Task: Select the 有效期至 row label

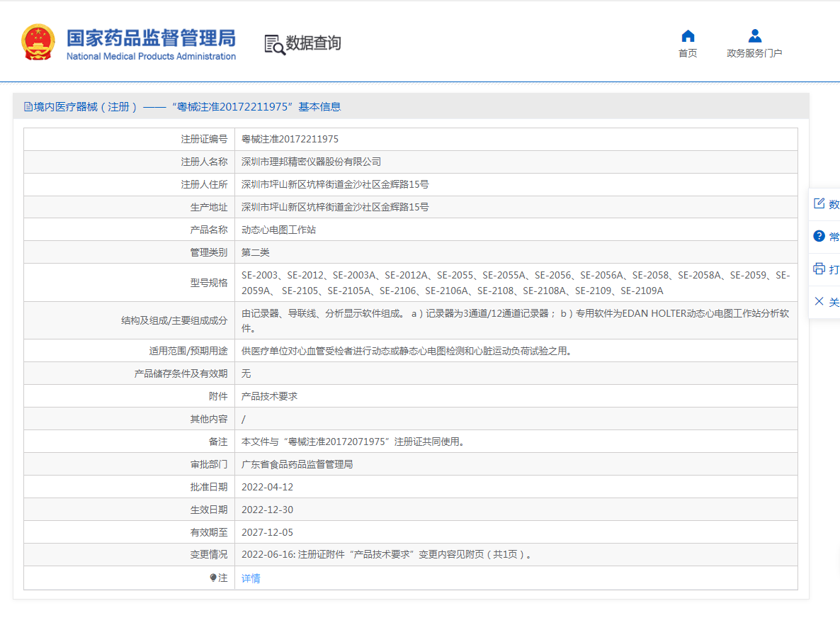Action: click(x=209, y=532)
